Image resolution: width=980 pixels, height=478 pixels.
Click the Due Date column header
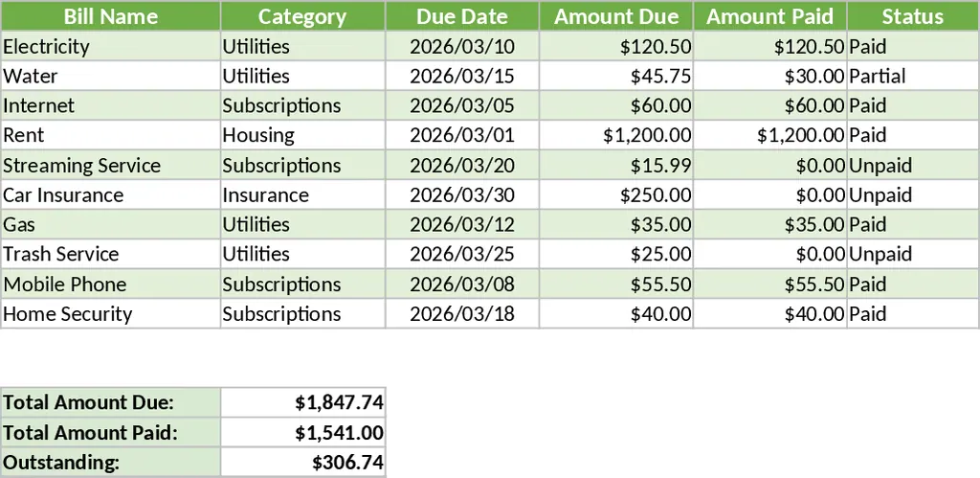coord(462,16)
